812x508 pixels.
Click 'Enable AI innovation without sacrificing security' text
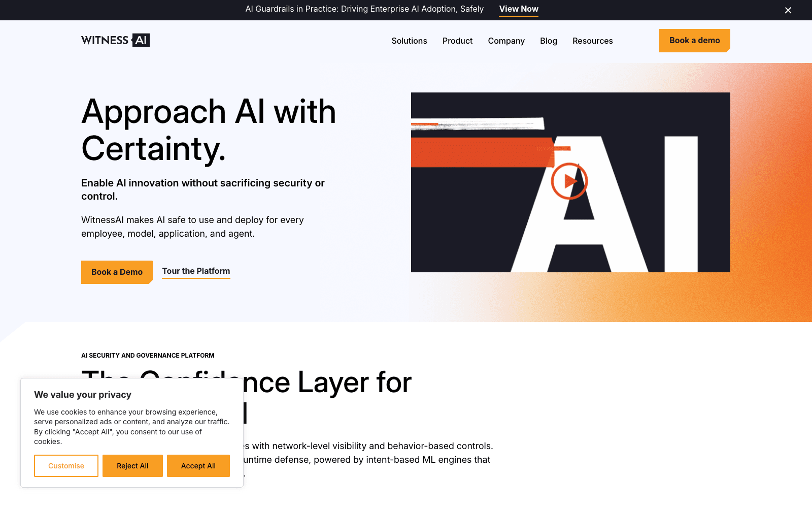[203, 189]
